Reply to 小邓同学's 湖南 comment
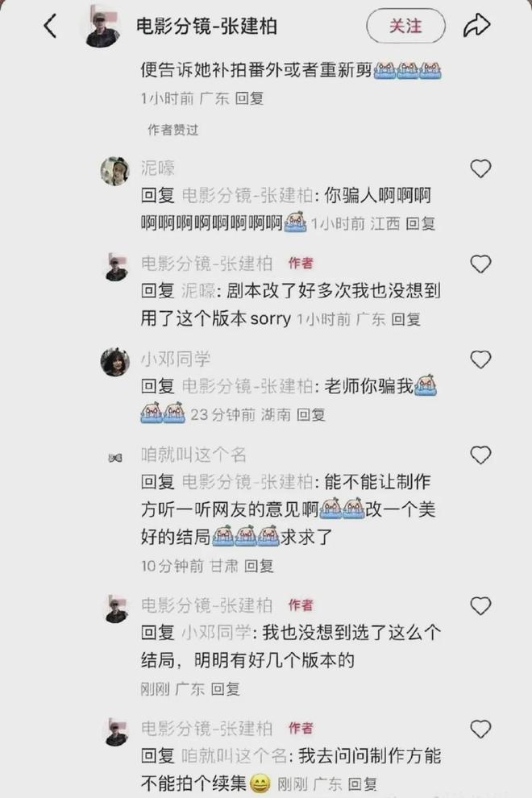 coord(310,414)
